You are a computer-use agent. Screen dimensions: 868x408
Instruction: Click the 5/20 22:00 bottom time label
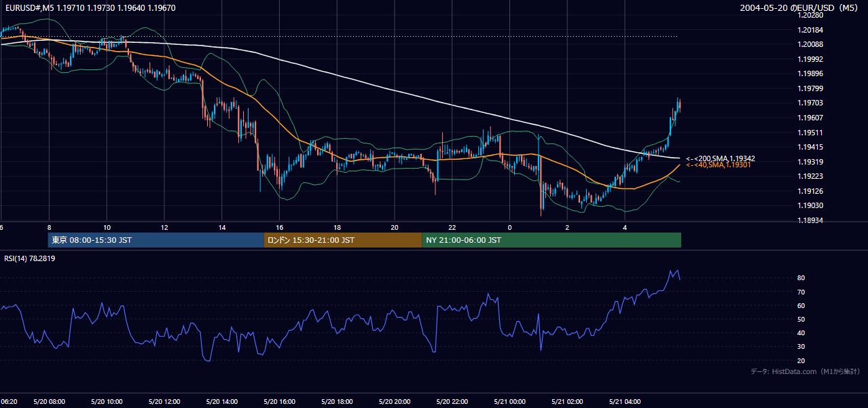[x=452, y=402]
